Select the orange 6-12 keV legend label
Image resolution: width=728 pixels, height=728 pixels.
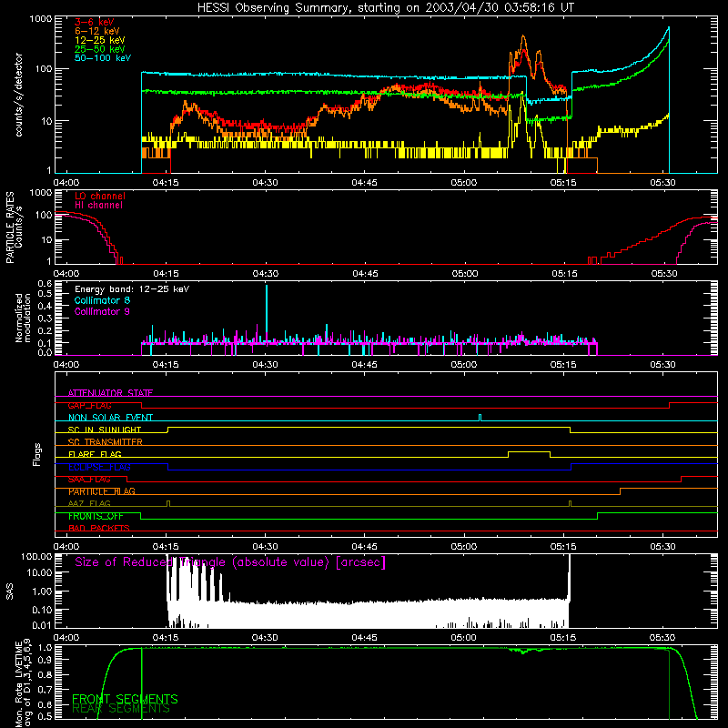[x=97, y=31]
